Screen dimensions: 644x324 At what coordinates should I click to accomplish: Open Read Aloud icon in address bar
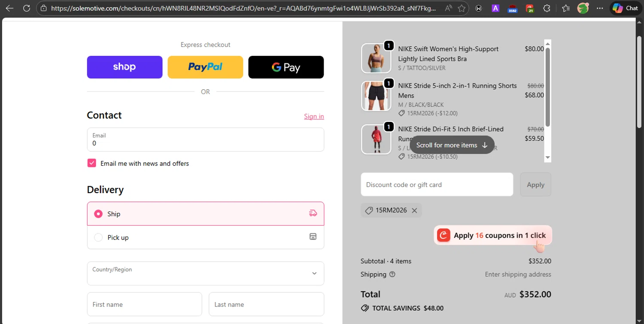pyautogui.click(x=448, y=8)
